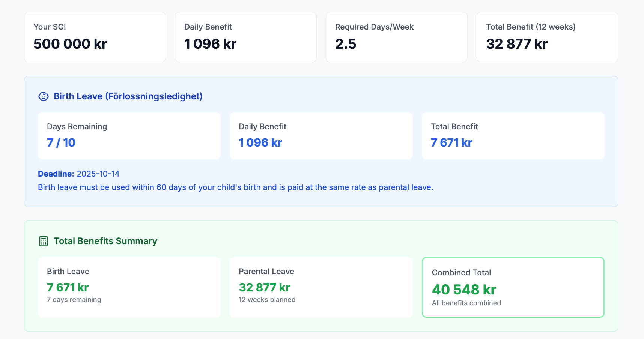Click the 500 000 kr SGI value
The width and height of the screenshot is (644, 339).
[x=70, y=44]
